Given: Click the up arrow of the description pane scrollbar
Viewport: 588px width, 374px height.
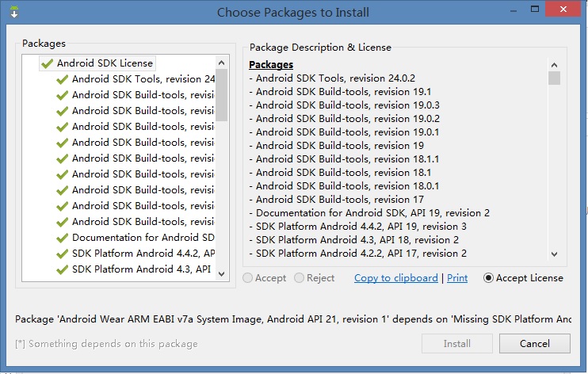Looking at the screenshot, I should coord(554,65).
